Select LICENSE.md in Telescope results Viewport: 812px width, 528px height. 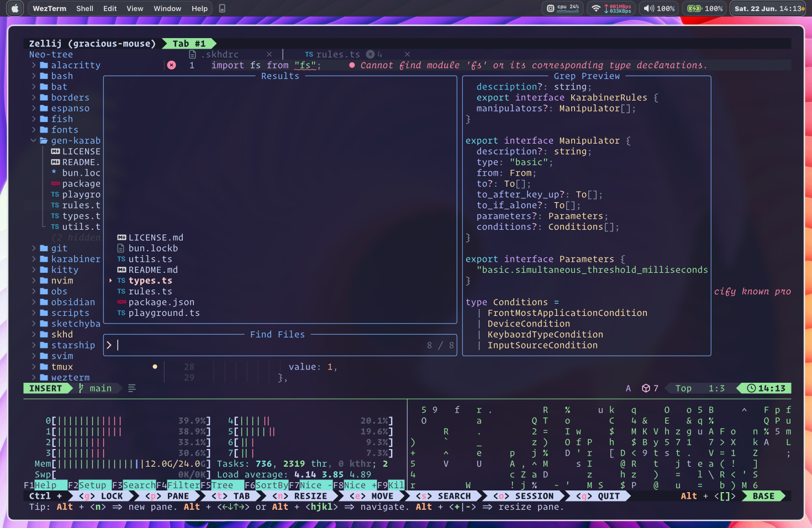click(x=150, y=237)
